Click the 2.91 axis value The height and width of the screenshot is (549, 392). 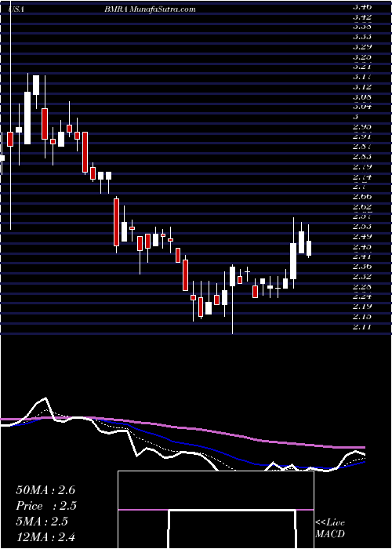pos(361,136)
